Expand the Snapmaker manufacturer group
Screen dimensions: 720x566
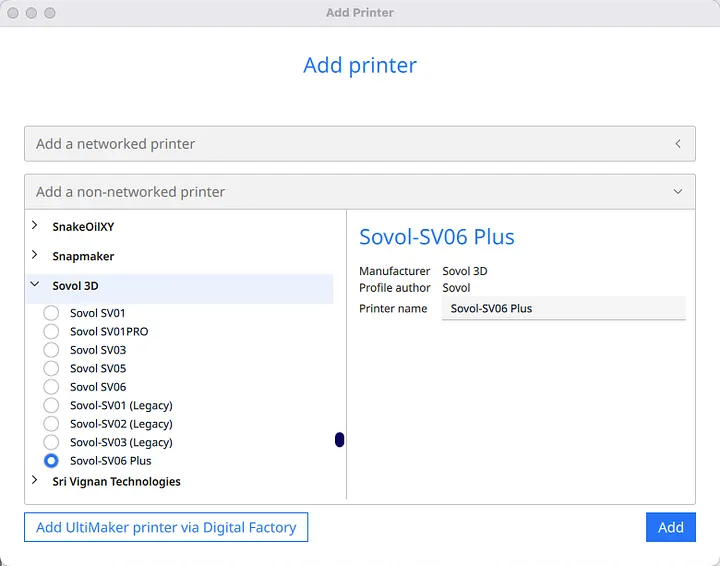[x=34, y=255]
